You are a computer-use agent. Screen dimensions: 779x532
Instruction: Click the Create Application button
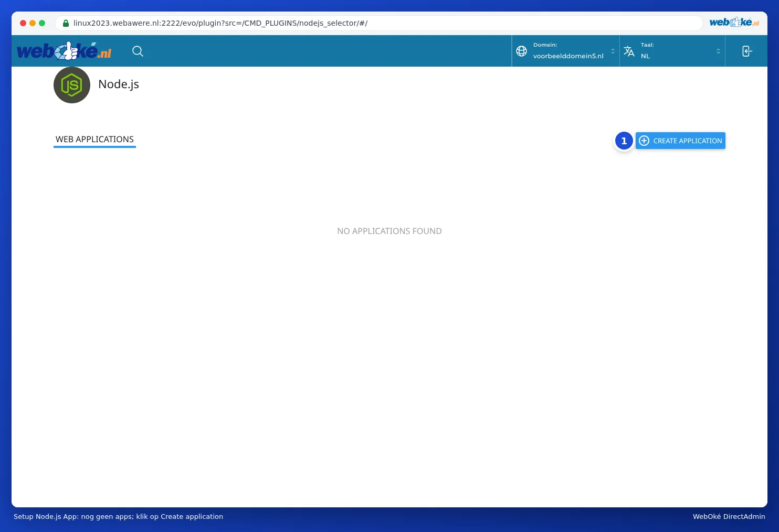pos(680,141)
